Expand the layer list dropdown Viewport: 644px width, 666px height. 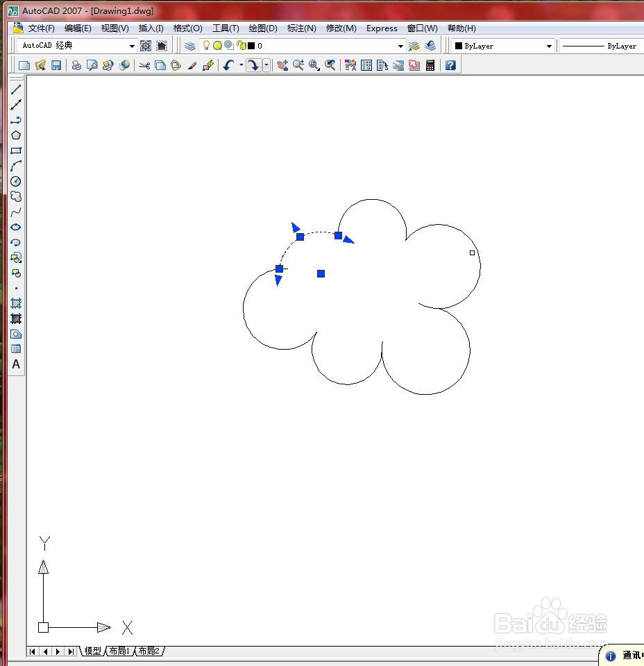(x=400, y=46)
